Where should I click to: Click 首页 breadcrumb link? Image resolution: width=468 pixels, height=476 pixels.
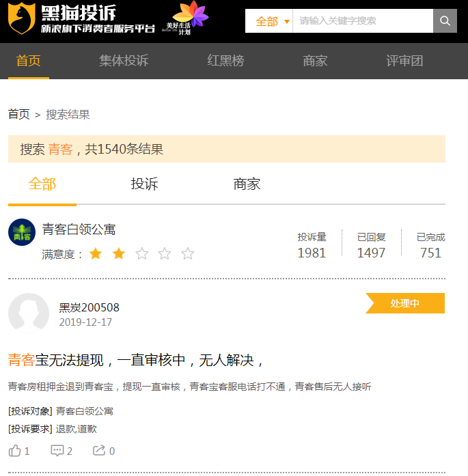19,115
